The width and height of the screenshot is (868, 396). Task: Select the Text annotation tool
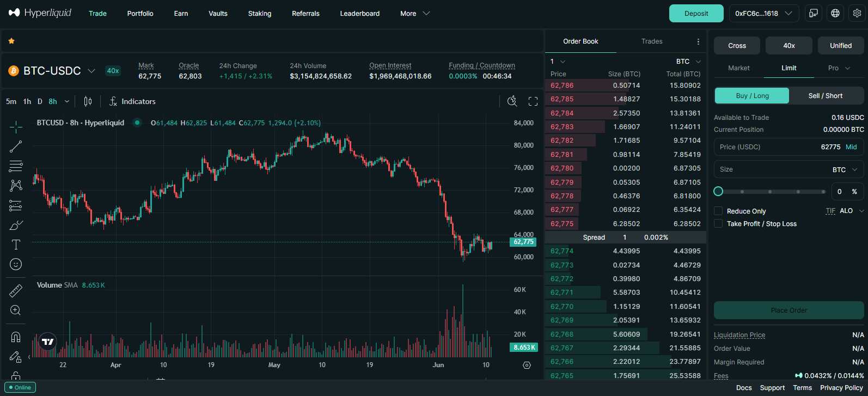tap(16, 245)
